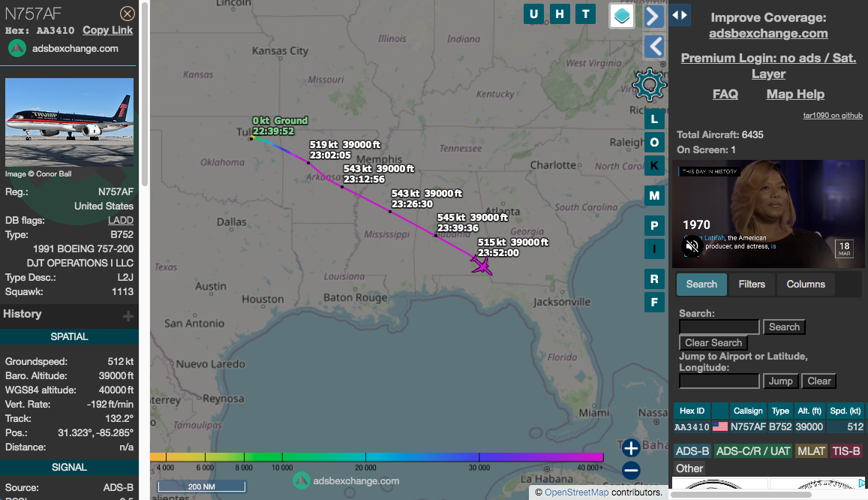
Task: Click the Search text input field
Action: 719,327
